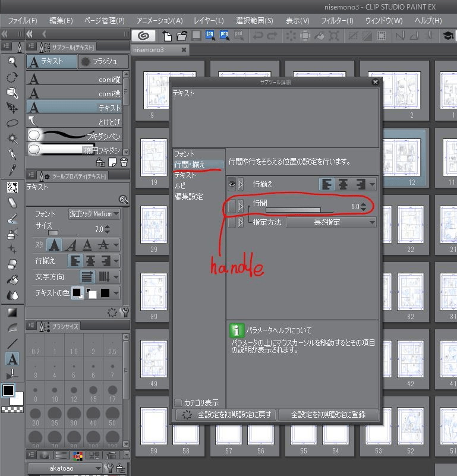This screenshot has width=457, height=476.
Task: Open the フォント font dropdown
Action: tap(94, 214)
